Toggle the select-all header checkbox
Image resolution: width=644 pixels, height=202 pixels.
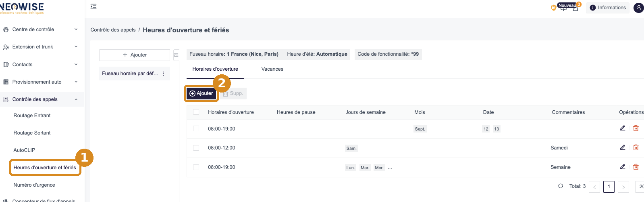[x=196, y=112]
